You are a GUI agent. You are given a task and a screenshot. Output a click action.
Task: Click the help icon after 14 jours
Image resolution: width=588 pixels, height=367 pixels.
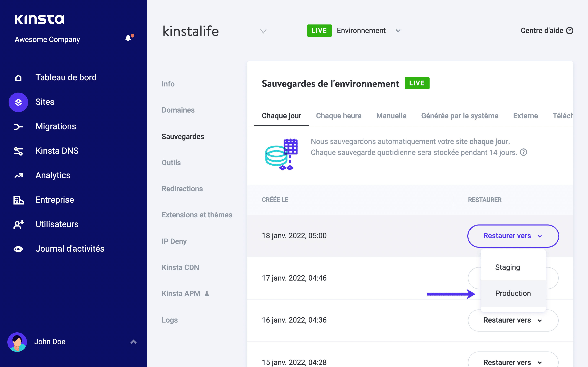(523, 153)
